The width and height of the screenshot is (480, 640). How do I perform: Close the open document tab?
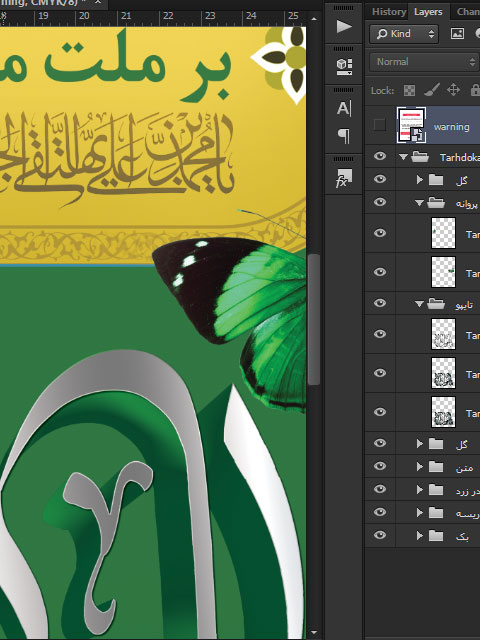pyautogui.click(x=98, y=2)
